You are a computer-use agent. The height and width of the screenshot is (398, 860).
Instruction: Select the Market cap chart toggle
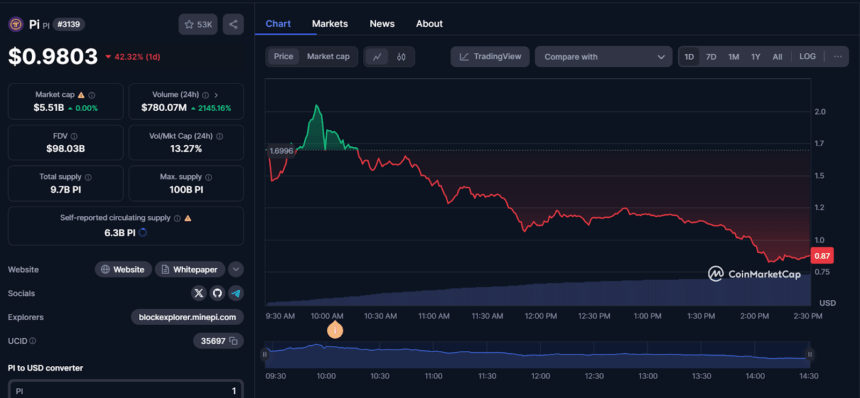328,56
